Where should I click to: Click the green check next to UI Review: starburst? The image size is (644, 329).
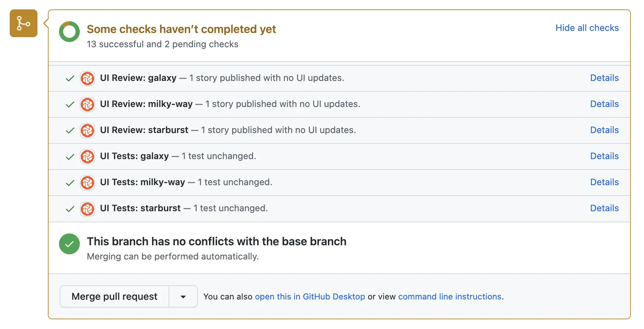click(69, 130)
